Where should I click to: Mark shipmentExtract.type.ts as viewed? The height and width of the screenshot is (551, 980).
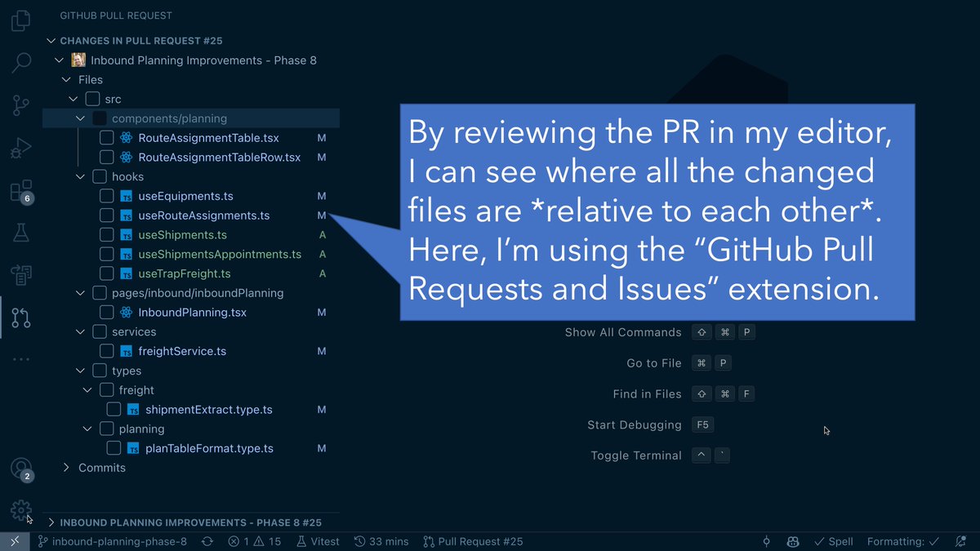point(114,410)
